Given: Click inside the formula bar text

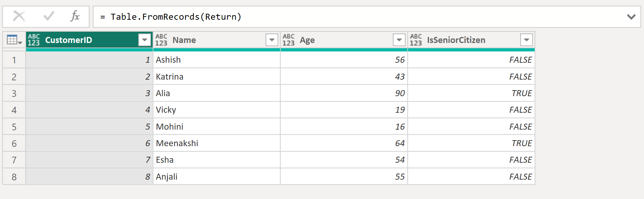Looking at the screenshot, I should coord(176,17).
